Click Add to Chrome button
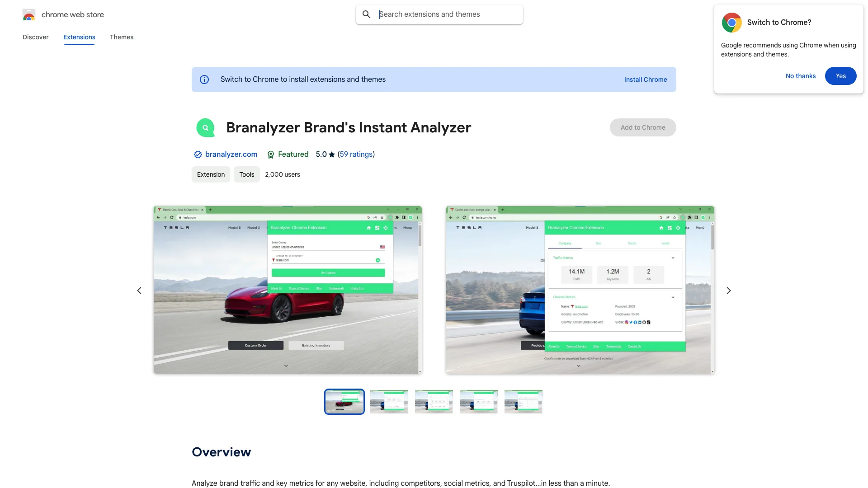The height and width of the screenshot is (488, 868). point(643,127)
